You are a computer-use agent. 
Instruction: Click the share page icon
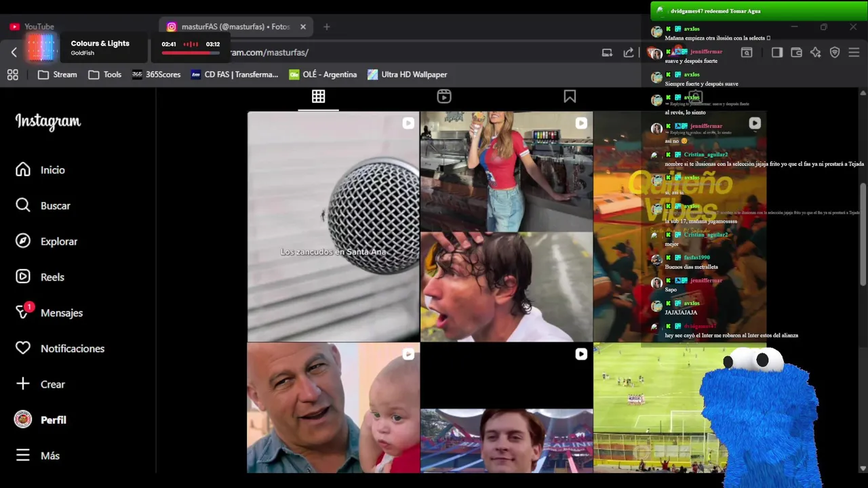[629, 53]
